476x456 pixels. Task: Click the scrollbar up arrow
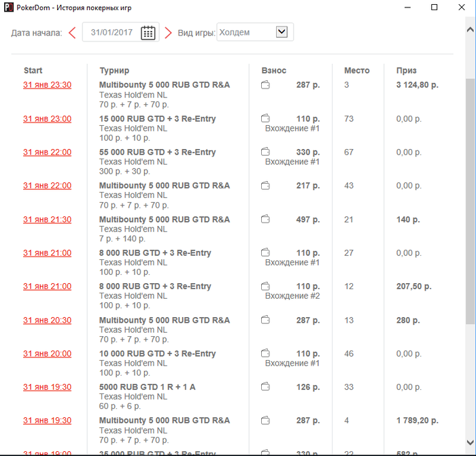470,30
